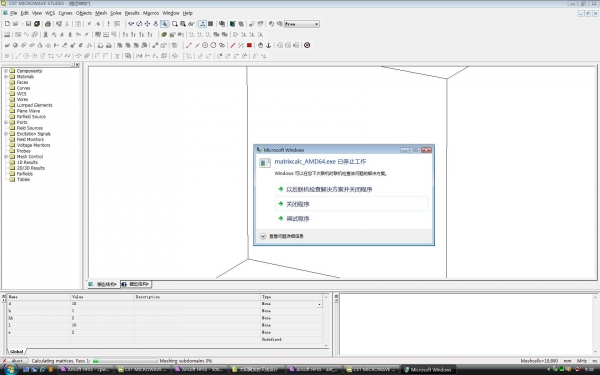Expand the Materials tree node

[x=6, y=77]
